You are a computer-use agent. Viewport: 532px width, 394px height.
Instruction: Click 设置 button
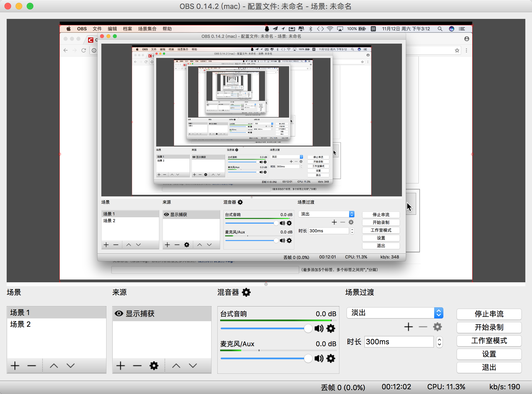[489, 354]
